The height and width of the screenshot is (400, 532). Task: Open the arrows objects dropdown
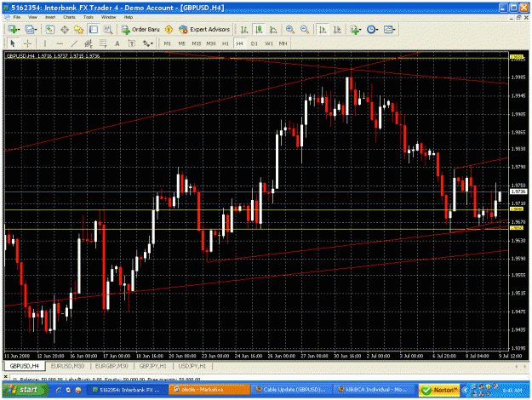pyautogui.click(x=147, y=43)
